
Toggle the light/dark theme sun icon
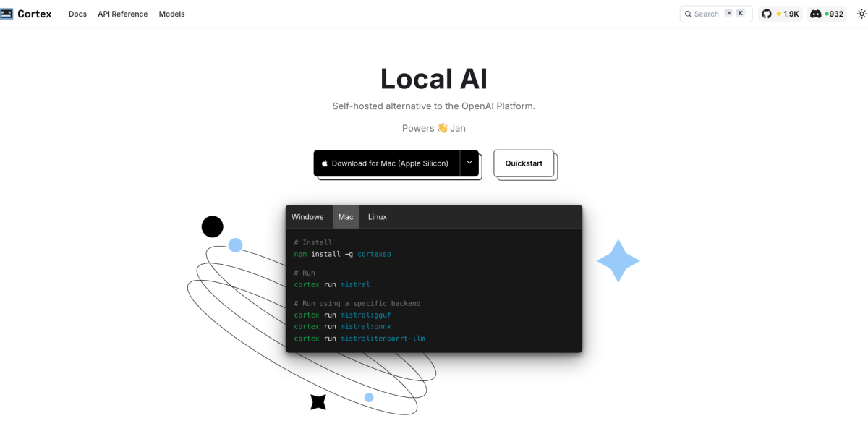(861, 14)
